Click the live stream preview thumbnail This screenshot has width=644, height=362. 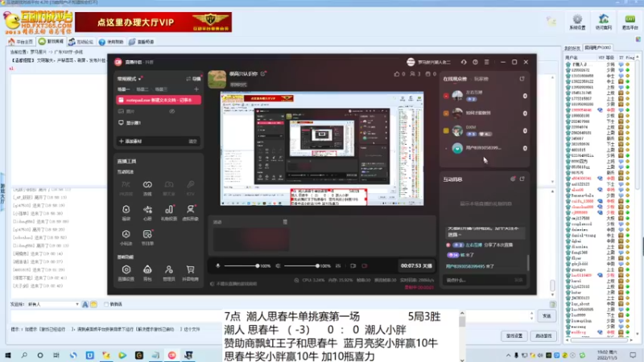point(322,149)
